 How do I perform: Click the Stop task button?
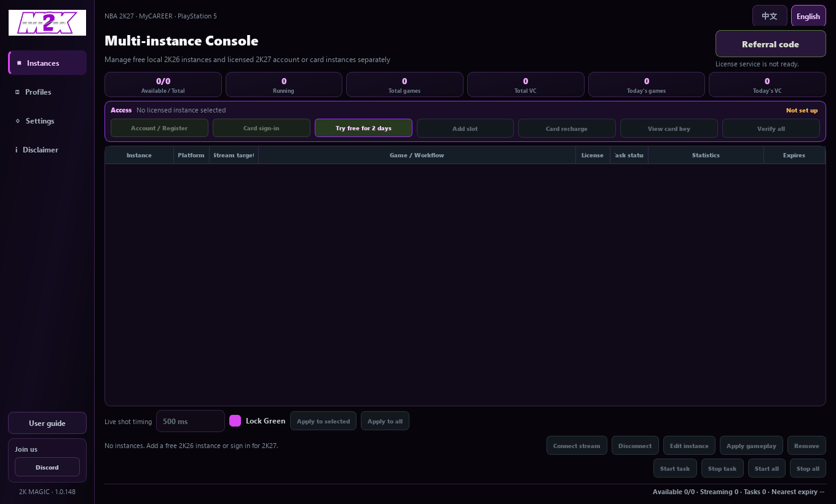(722, 468)
